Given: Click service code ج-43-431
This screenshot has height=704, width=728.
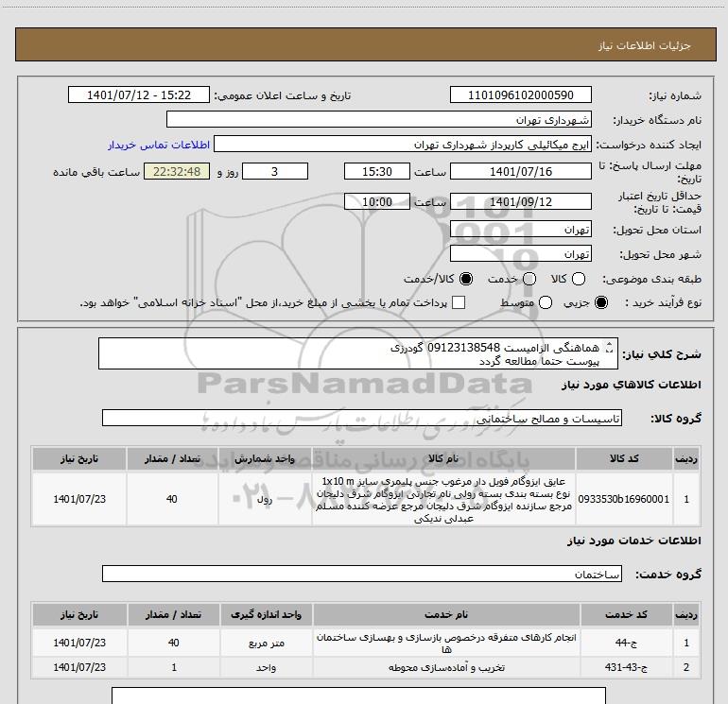Looking at the screenshot, I should [x=626, y=667].
